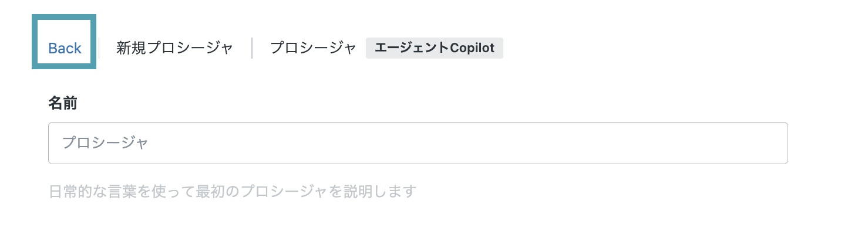Viewport: 868px width, 231px height.
Task: Click the middle of the 名前 text box
Action: pos(418,143)
